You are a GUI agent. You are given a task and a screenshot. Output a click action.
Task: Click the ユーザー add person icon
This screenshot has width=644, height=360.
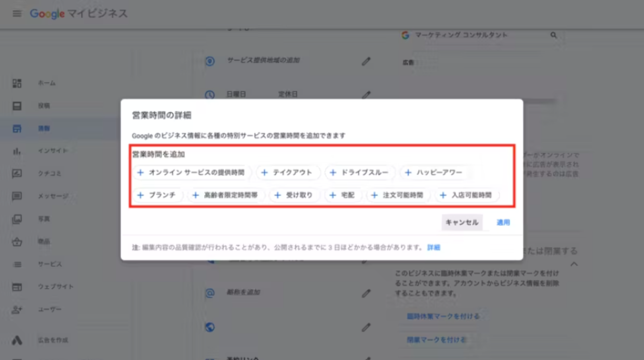[17, 310]
